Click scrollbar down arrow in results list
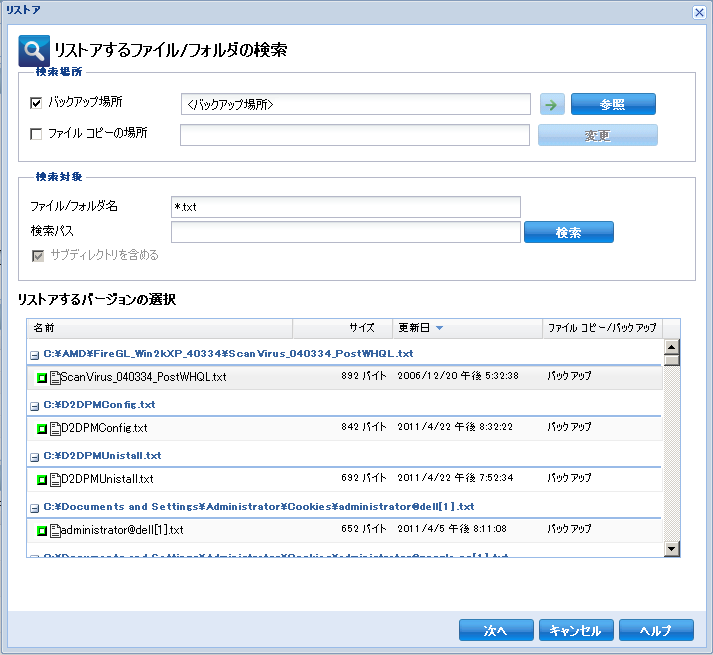The height and width of the screenshot is (655, 713). click(x=672, y=549)
